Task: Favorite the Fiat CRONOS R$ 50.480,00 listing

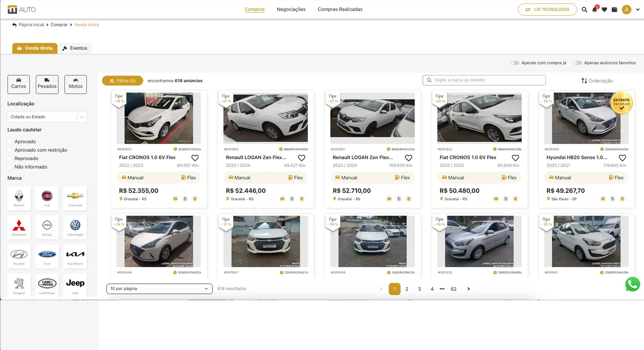Action: point(515,158)
